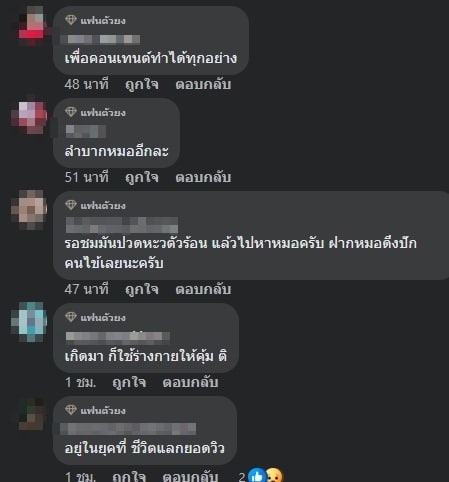Viewport: 449px width, 482px height.
Task: Click top fan badge diamond icon in first comment
Action: click(x=71, y=20)
